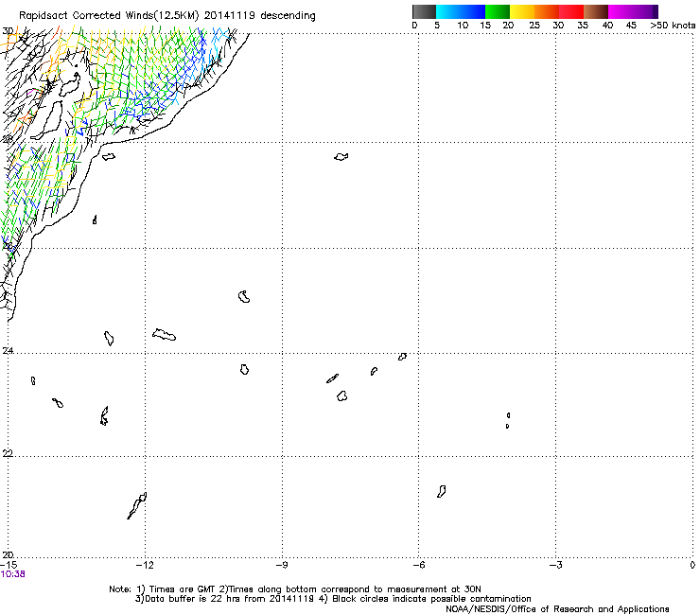This screenshot has width=700, height=615.
Task: Click the green 15-20 knots legend swatch
Action: pyautogui.click(x=498, y=11)
